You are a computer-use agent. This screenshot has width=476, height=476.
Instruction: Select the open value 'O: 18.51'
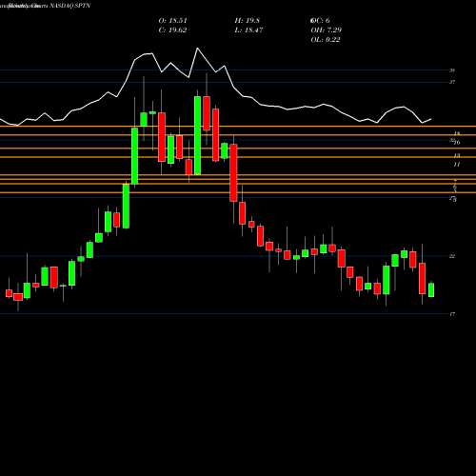click(173, 21)
